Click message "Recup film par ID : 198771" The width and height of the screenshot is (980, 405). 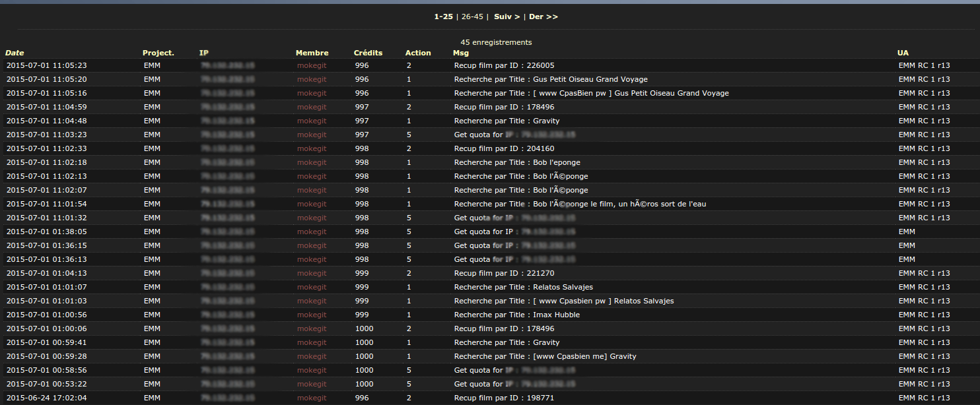504,398
